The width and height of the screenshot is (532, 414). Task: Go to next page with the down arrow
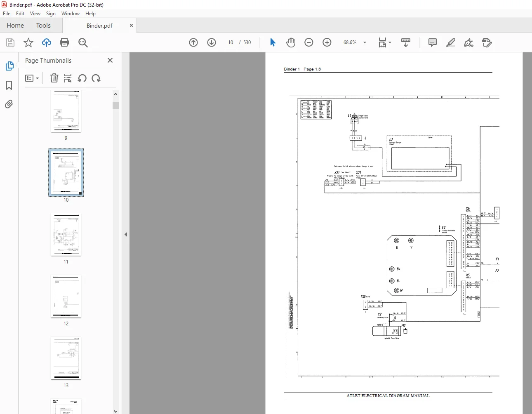tap(212, 42)
